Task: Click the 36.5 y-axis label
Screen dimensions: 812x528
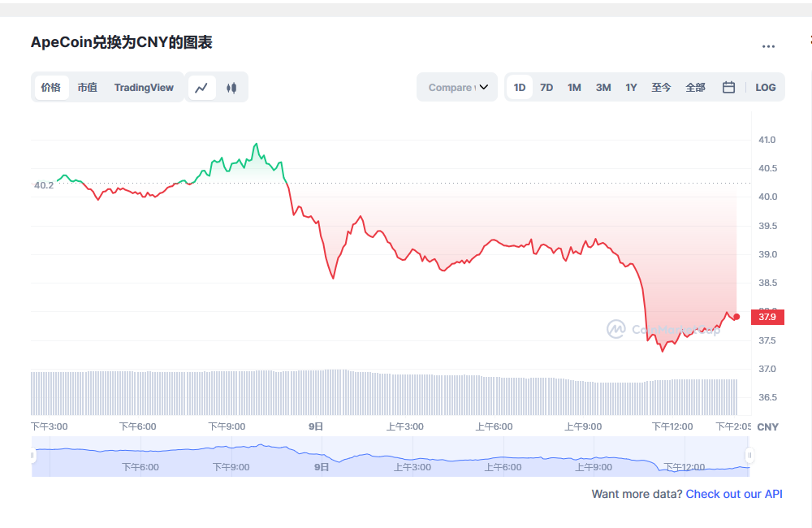Action: [x=767, y=397]
